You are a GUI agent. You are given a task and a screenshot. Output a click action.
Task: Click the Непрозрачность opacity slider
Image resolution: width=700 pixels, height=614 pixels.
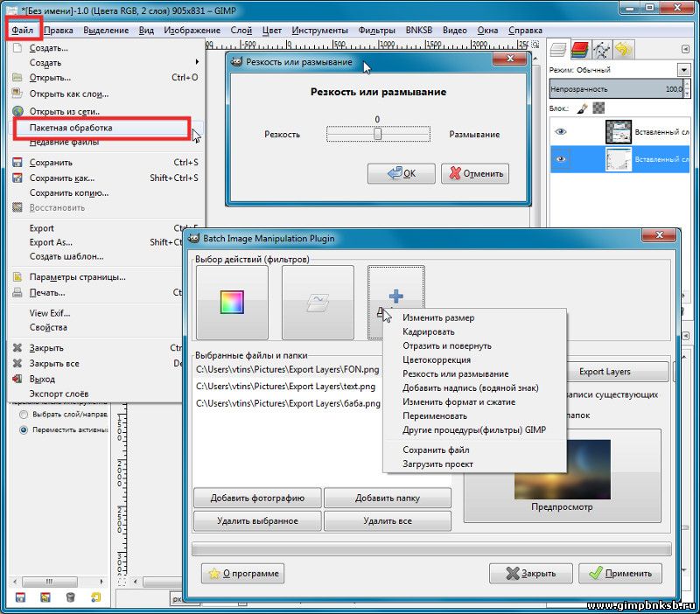[617, 89]
